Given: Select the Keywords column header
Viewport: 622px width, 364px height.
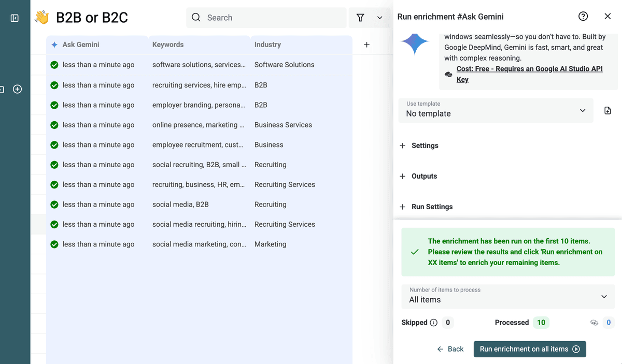Looking at the screenshot, I should coord(199,45).
